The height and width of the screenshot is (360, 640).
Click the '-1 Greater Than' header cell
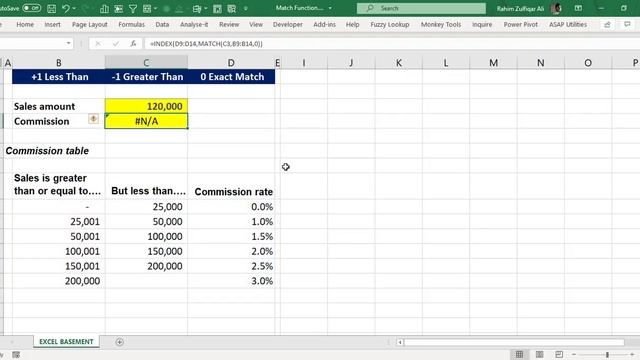(146, 77)
